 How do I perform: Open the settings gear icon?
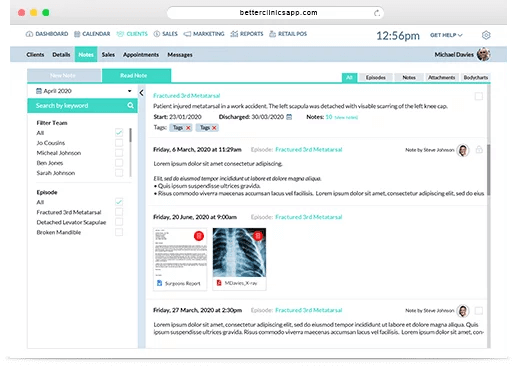pos(486,35)
